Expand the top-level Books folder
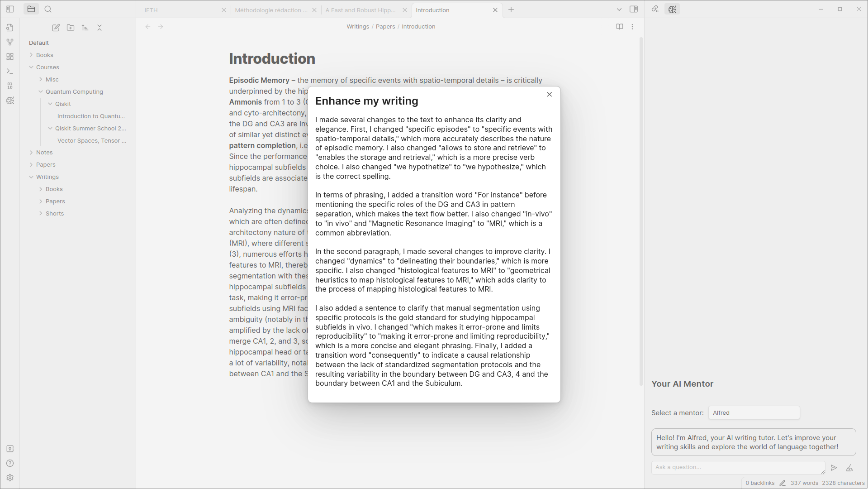This screenshot has height=489, width=868. (44, 55)
